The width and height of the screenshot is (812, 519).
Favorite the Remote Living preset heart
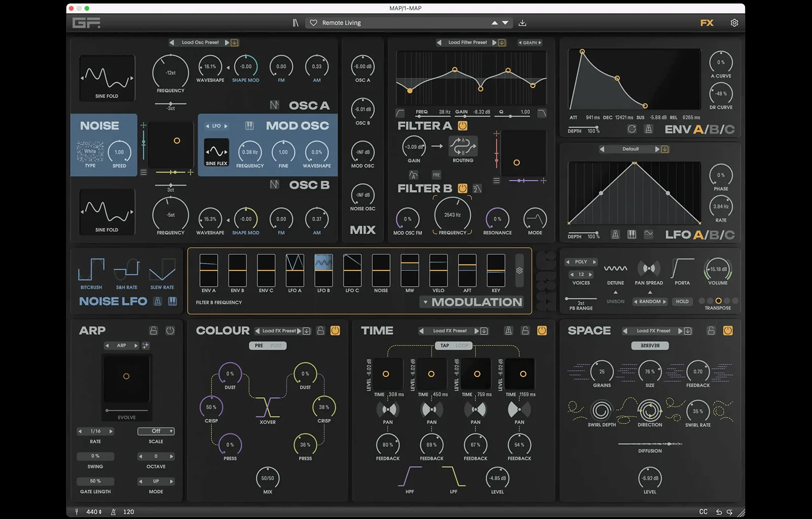314,23
